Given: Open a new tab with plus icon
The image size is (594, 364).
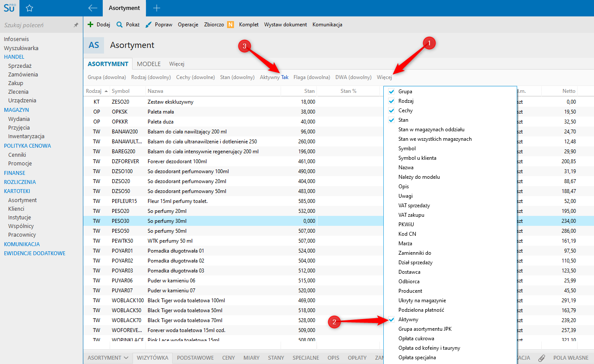Looking at the screenshot, I should click(157, 8).
